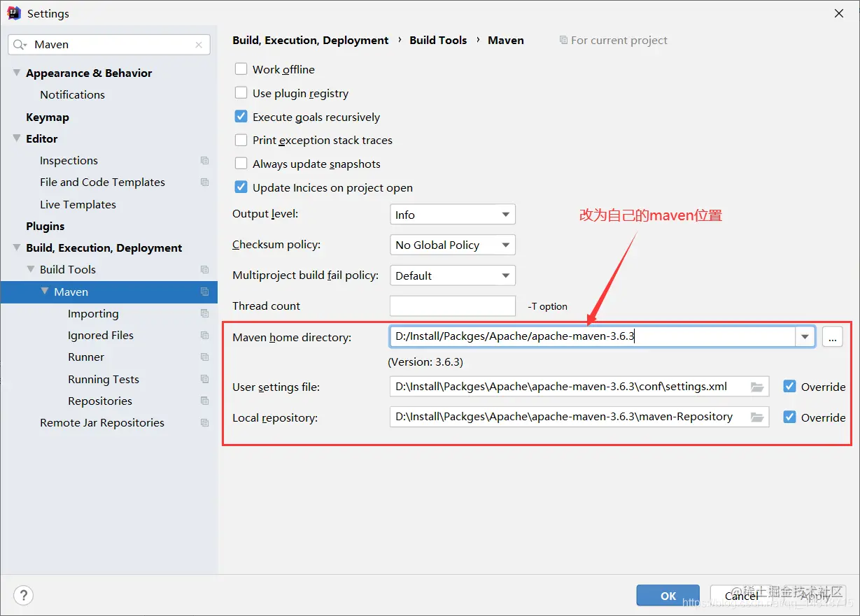
Task: Toggle Override for User settings file
Action: point(789,387)
